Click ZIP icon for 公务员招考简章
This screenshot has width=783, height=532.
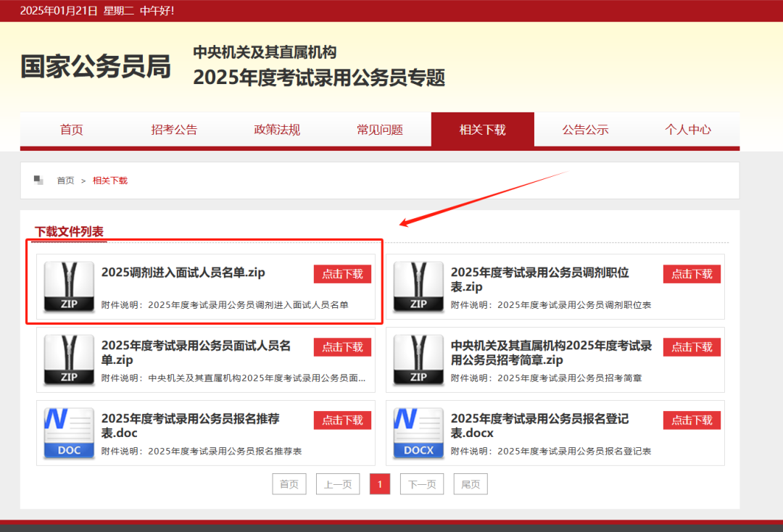tap(418, 359)
